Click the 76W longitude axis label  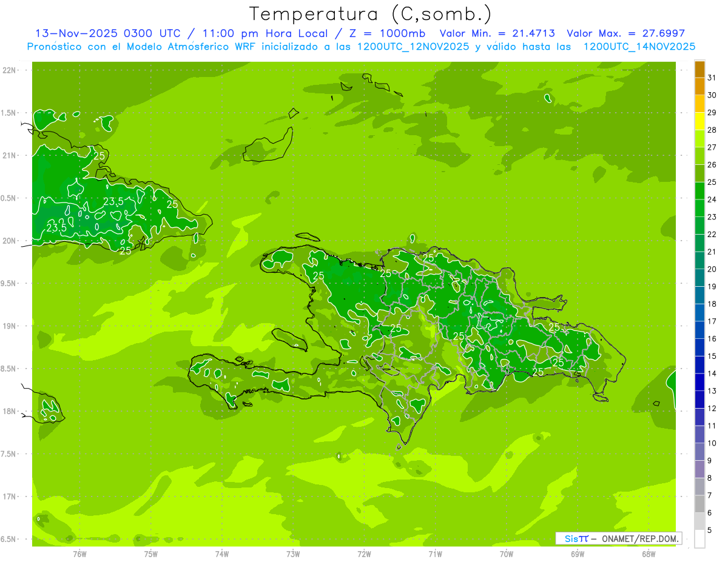pyautogui.click(x=79, y=554)
